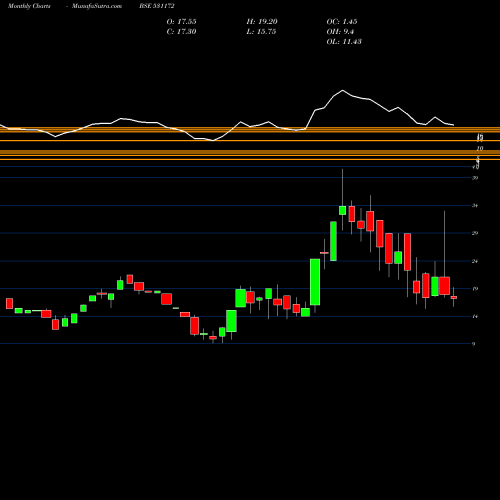
Task: Click the 'Monthly Charts' title text
Action: coord(29,6)
